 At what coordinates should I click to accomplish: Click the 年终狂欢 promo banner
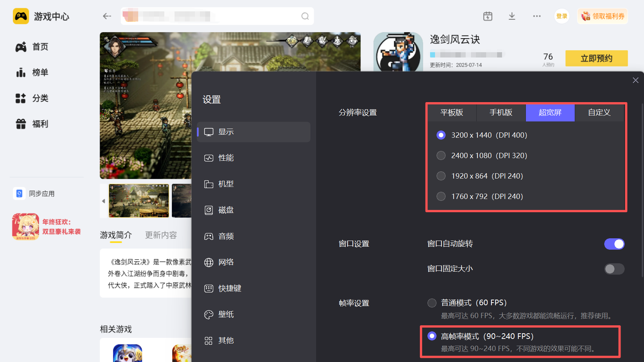coord(47,227)
